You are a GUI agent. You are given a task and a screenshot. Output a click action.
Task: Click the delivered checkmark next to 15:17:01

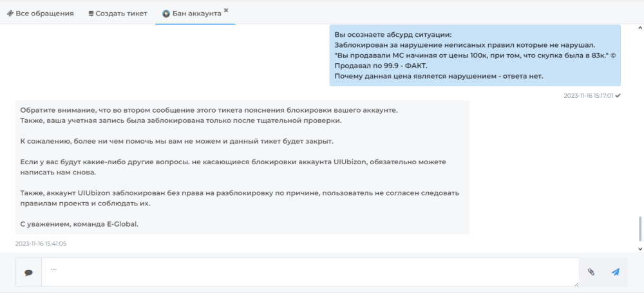618,96
